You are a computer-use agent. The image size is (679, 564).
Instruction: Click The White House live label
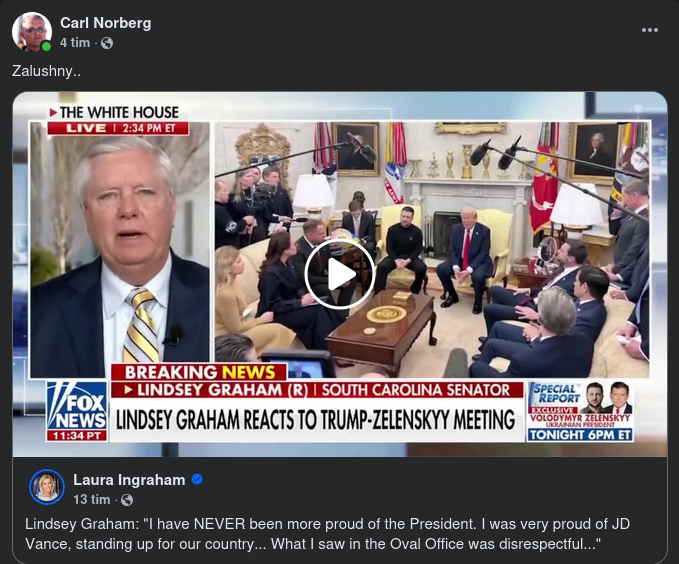(x=118, y=120)
